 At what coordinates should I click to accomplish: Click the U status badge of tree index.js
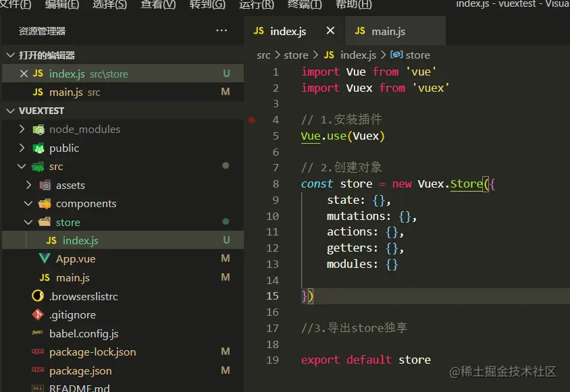[x=226, y=240]
